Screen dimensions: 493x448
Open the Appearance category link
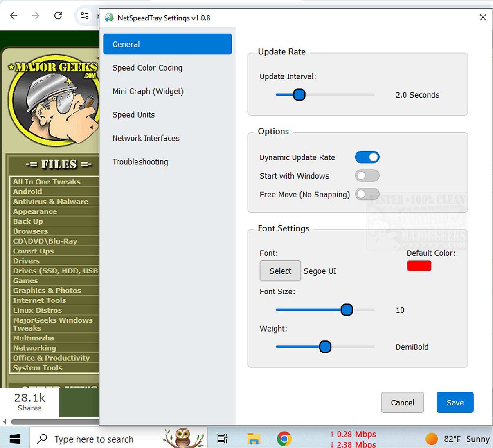[x=35, y=211]
